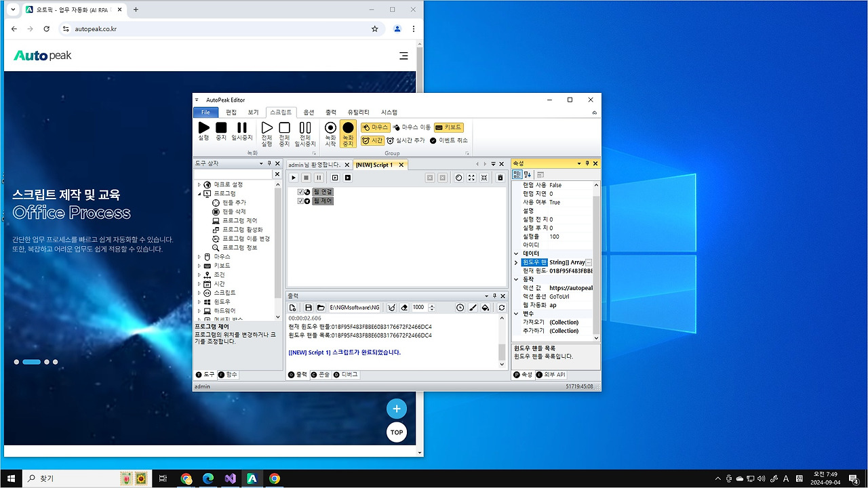Click pause icon in script editor toolbar

coord(318,178)
